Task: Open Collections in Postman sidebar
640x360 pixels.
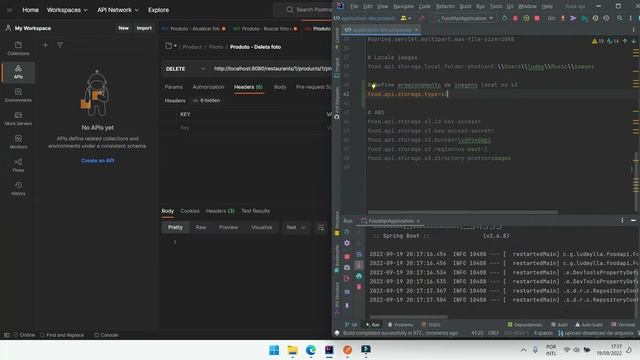Action: click(x=18, y=48)
